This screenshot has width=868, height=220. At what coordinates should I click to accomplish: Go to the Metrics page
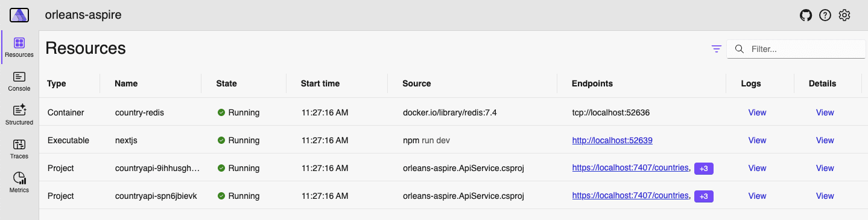pos(19,183)
